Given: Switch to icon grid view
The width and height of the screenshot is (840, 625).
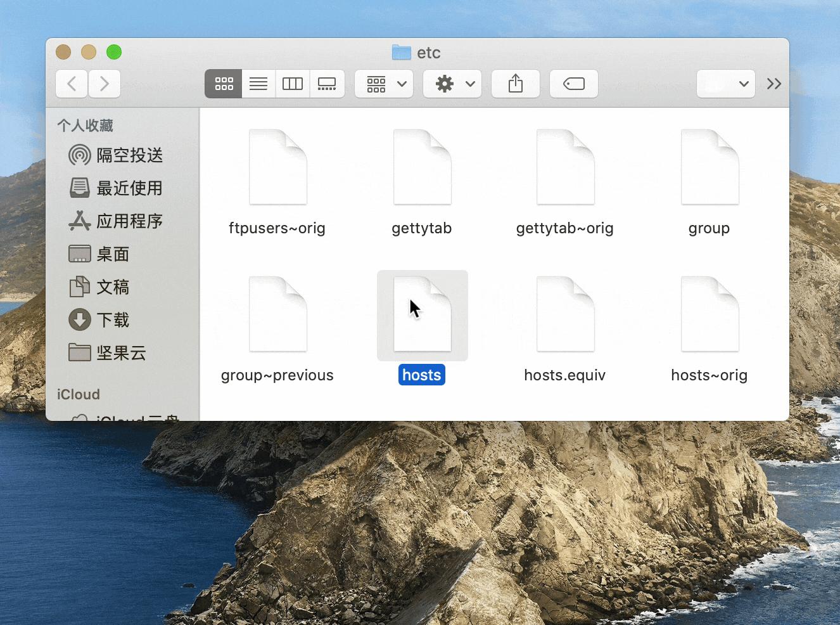Looking at the screenshot, I should [x=223, y=83].
